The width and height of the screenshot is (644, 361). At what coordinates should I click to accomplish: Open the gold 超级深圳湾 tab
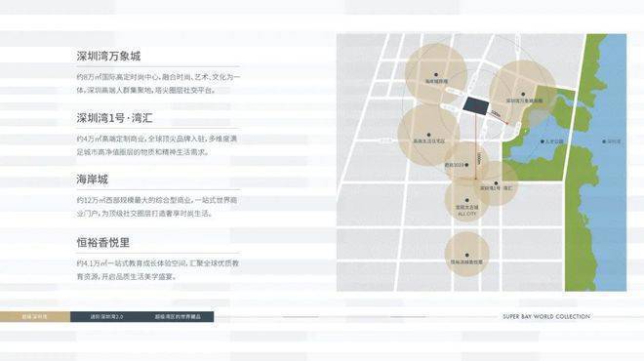(35, 317)
